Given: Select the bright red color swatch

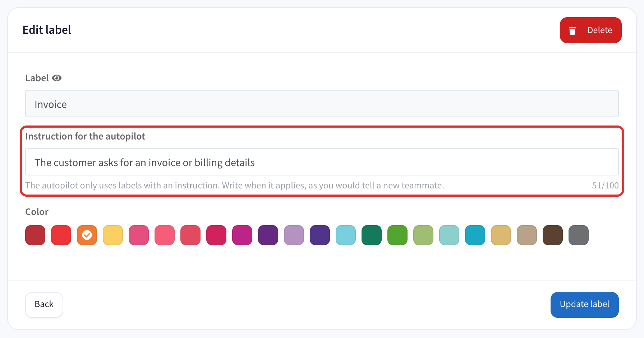Looking at the screenshot, I should [61, 235].
